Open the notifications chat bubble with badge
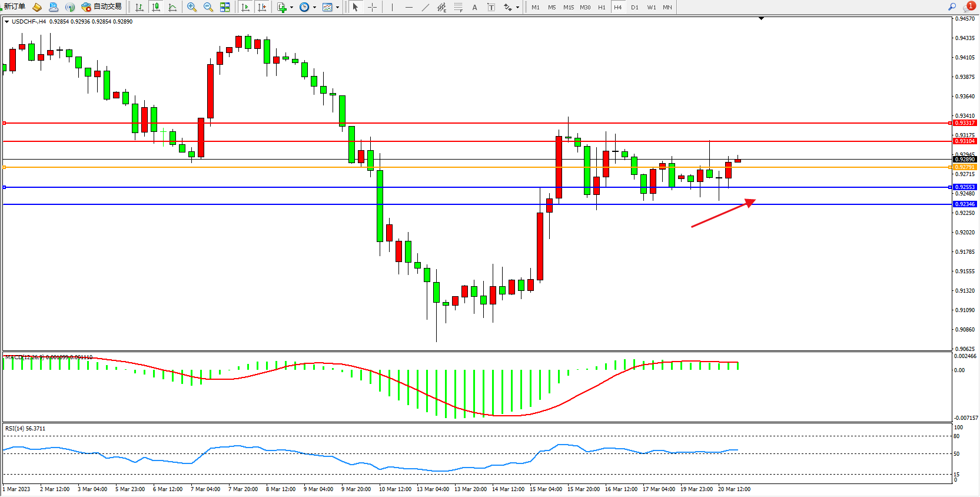The width and height of the screenshot is (980, 497). pos(968,7)
